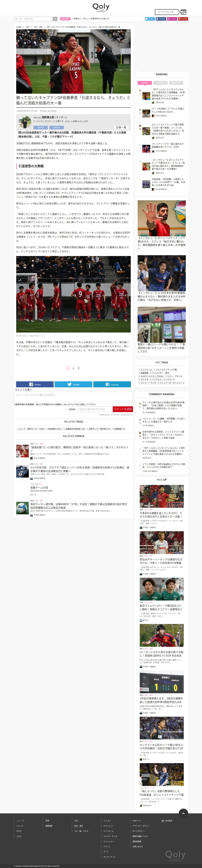The width and height of the screenshot is (202, 868).
Task: Share article via tweet button
Action: click(x=73, y=384)
